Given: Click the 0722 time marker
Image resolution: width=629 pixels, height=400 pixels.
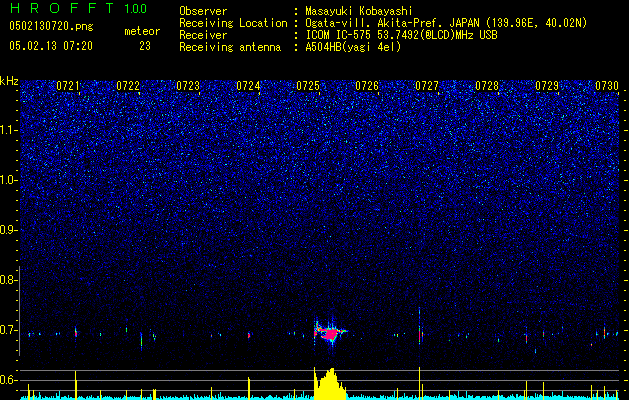Looking at the screenshot, I should tap(128, 86).
